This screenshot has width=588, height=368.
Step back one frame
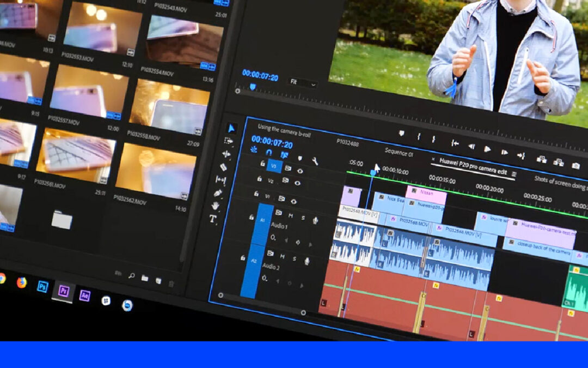[x=471, y=147]
